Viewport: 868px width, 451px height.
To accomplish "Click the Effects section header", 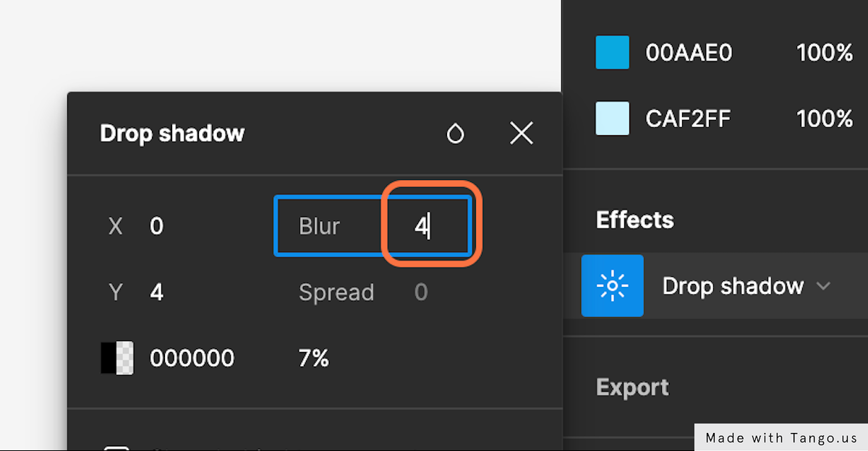I will point(634,220).
